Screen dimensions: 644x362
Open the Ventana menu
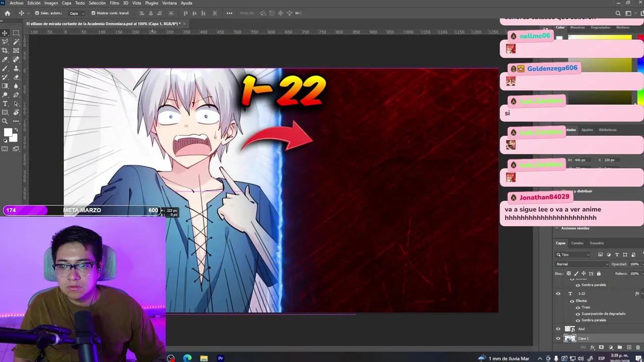pyautogui.click(x=170, y=3)
